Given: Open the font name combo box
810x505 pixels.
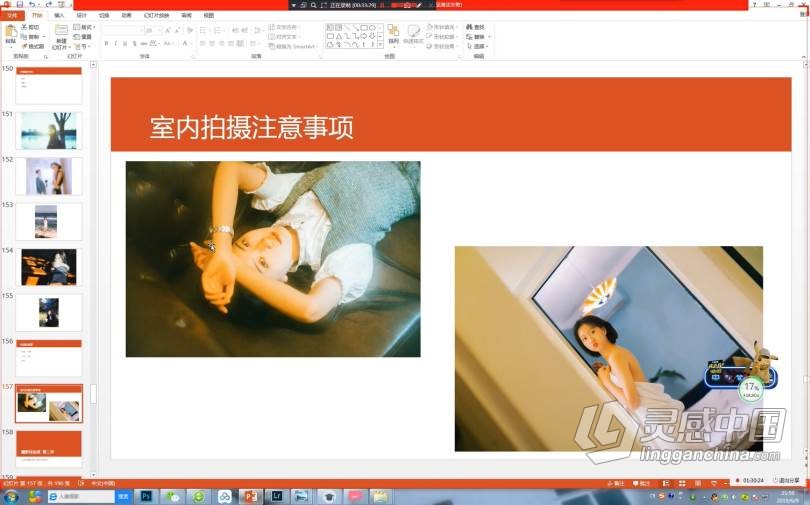Looking at the screenshot, I should (x=123, y=30).
